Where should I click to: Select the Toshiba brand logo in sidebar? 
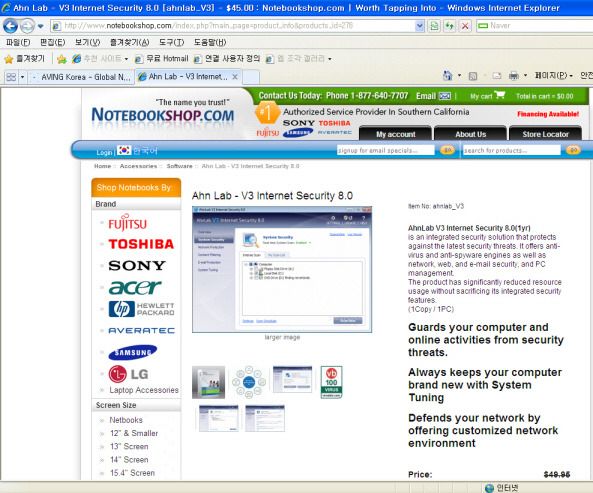(x=141, y=244)
